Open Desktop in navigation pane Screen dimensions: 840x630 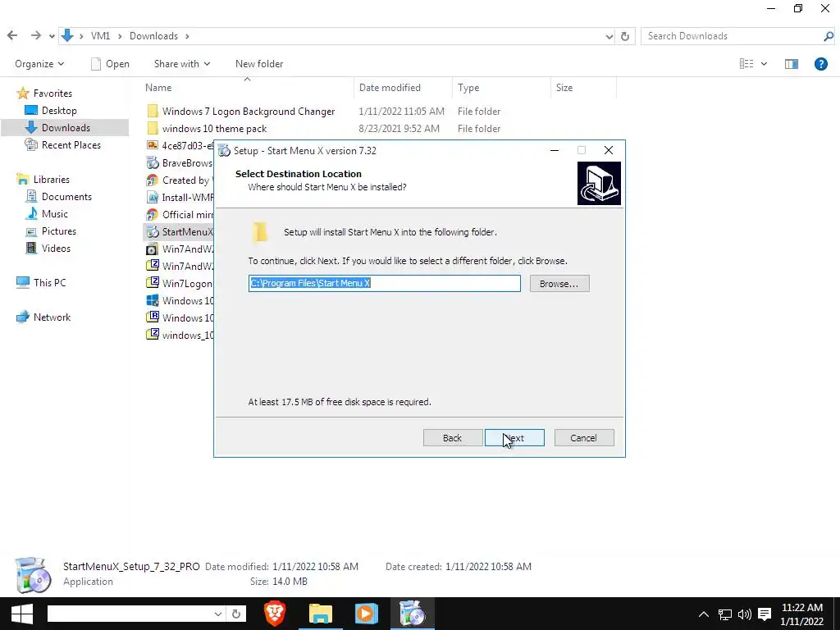pyautogui.click(x=59, y=111)
